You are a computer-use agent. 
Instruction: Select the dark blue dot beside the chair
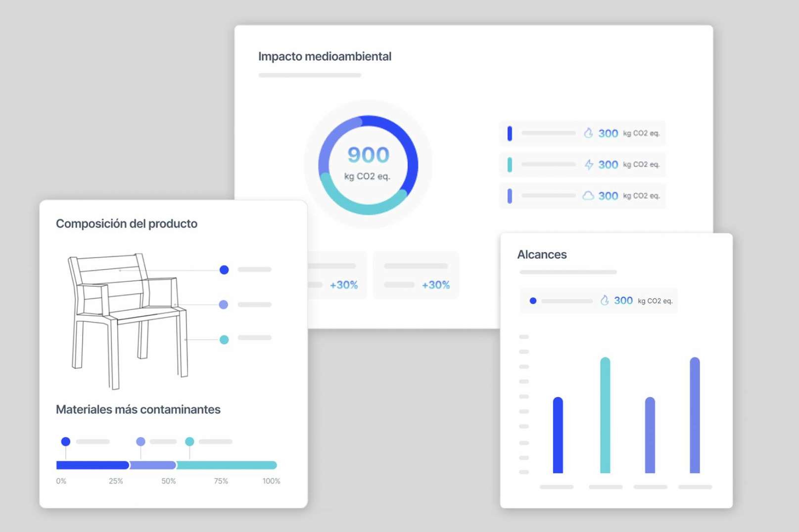[x=224, y=270]
